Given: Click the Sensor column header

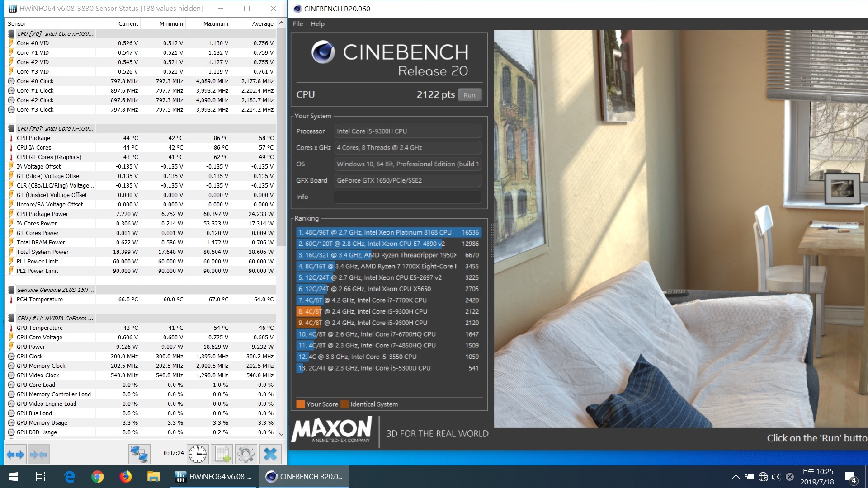Looking at the screenshot, I should tap(50, 23).
